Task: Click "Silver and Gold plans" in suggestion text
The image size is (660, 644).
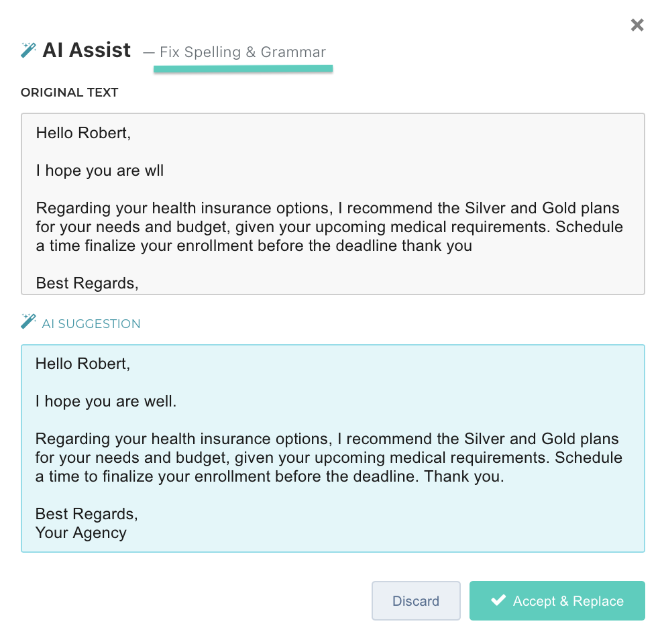Action: (x=541, y=439)
